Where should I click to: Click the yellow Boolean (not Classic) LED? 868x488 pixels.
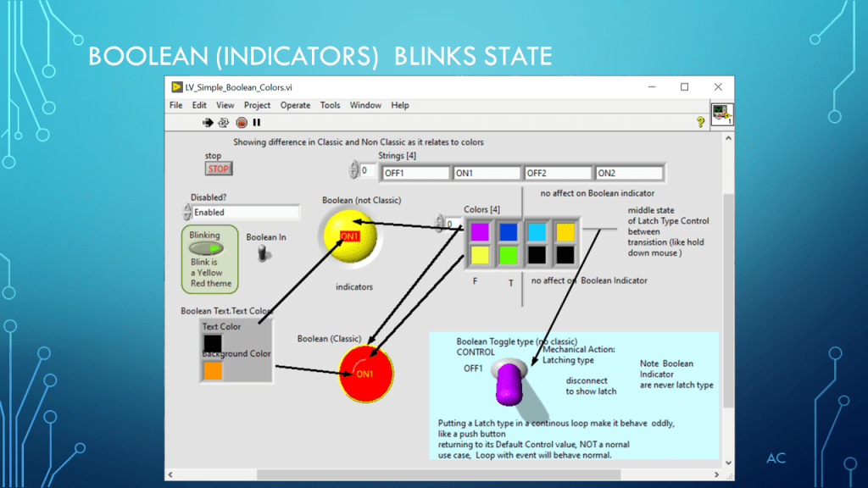[x=348, y=237]
